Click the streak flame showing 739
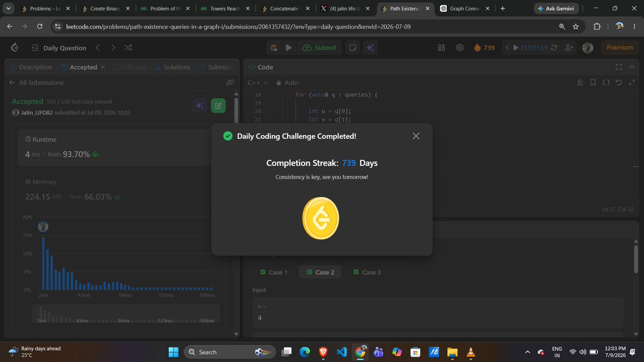Image resolution: width=644 pixels, height=362 pixels. (x=485, y=48)
